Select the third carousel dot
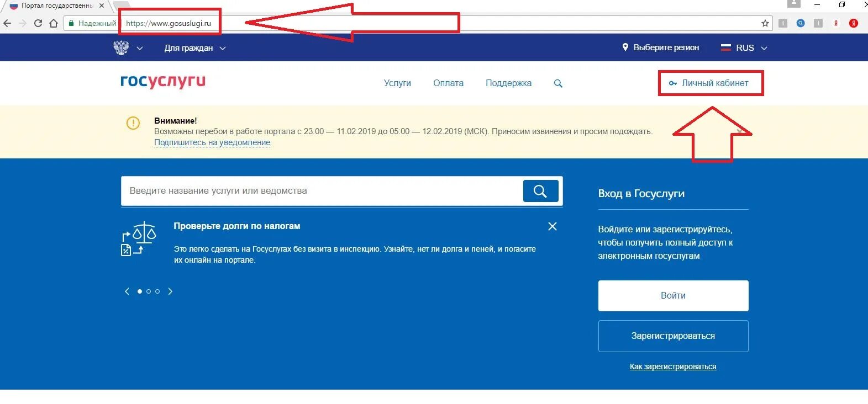This screenshot has height=404, width=868. pyautogui.click(x=157, y=291)
